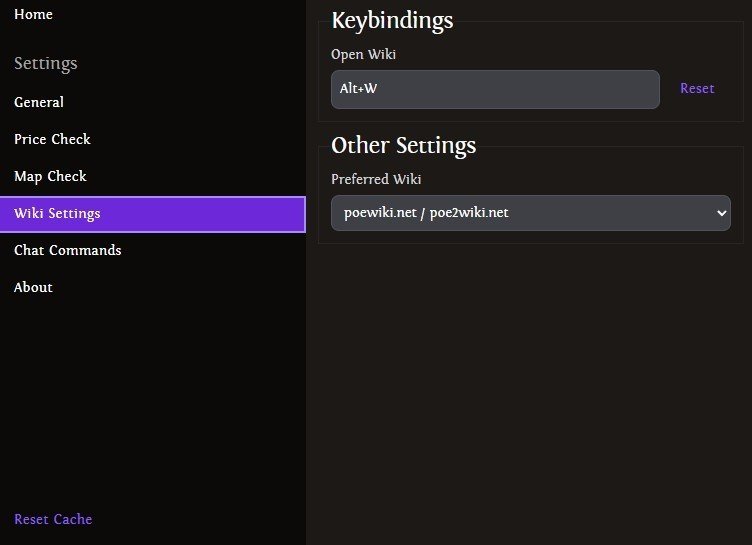Open Price Check settings
Image resolution: width=752 pixels, height=545 pixels.
52,139
